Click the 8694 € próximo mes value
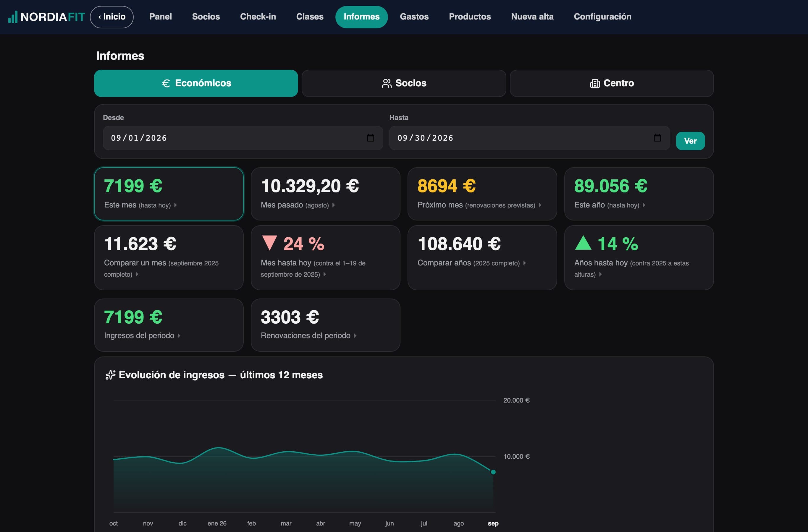The height and width of the screenshot is (532, 808). pos(446,186)
